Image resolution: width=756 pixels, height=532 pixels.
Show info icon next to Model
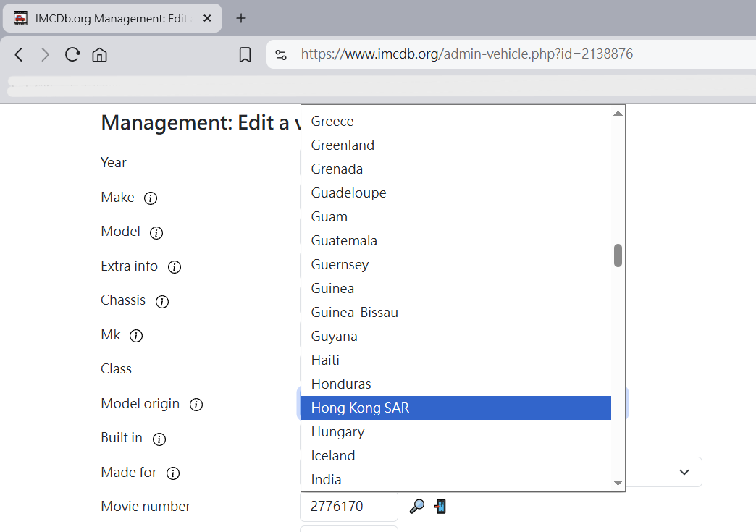click(156, 233)
